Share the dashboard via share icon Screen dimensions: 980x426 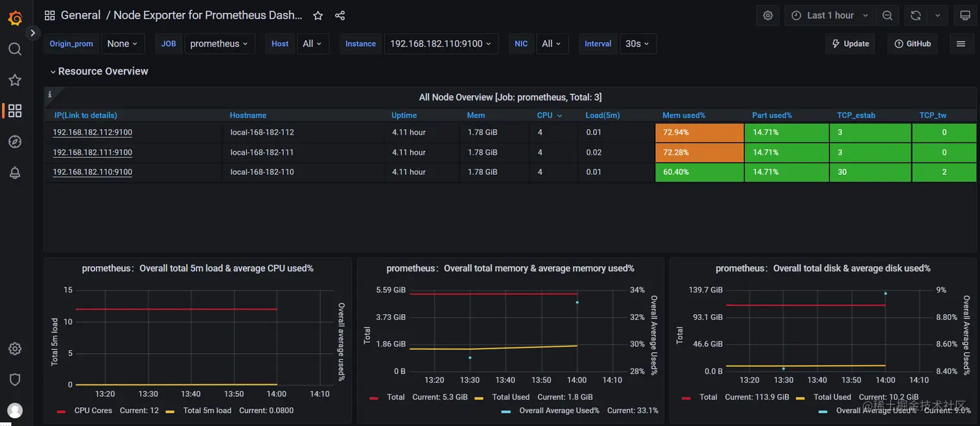click(340, 16)
